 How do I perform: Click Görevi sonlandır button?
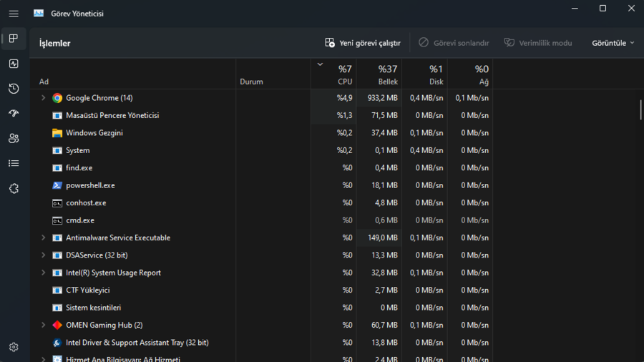click(x=454, y=43)
